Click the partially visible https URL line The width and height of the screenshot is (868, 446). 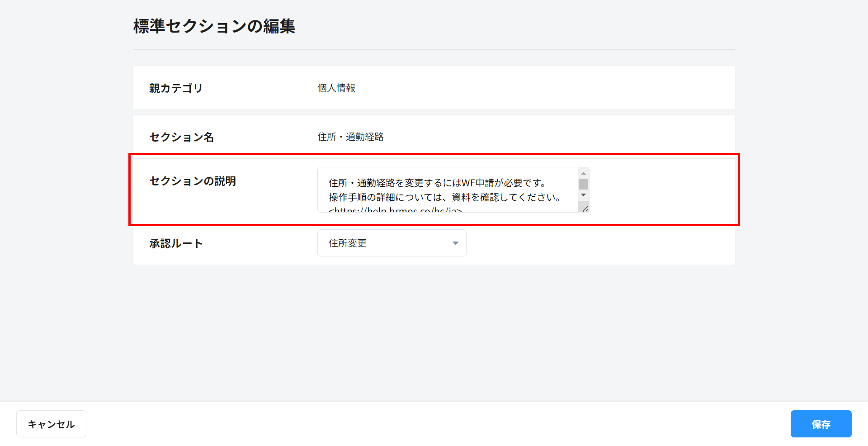(395, 210)
